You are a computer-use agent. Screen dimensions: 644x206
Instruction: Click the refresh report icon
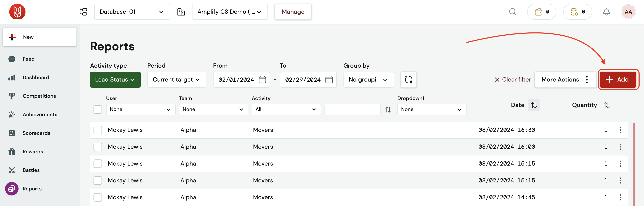409,79
